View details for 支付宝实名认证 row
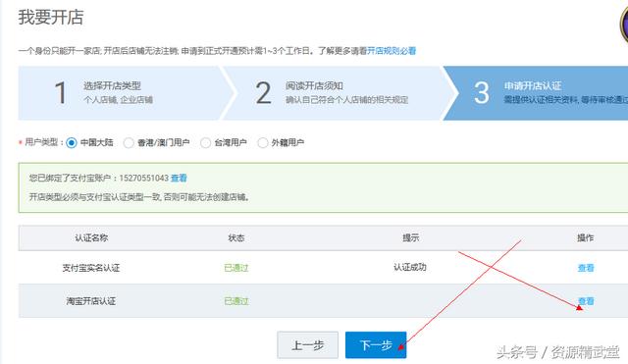 tap(586, 268)
